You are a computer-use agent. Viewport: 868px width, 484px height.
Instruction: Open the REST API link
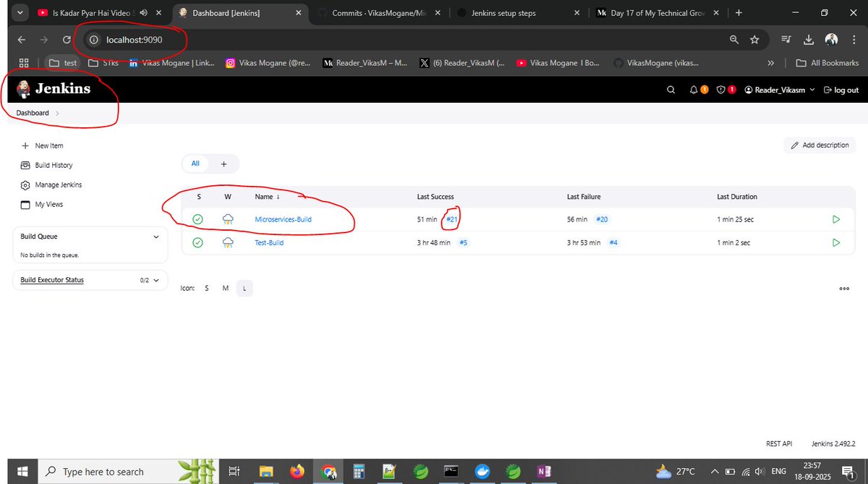779,443
